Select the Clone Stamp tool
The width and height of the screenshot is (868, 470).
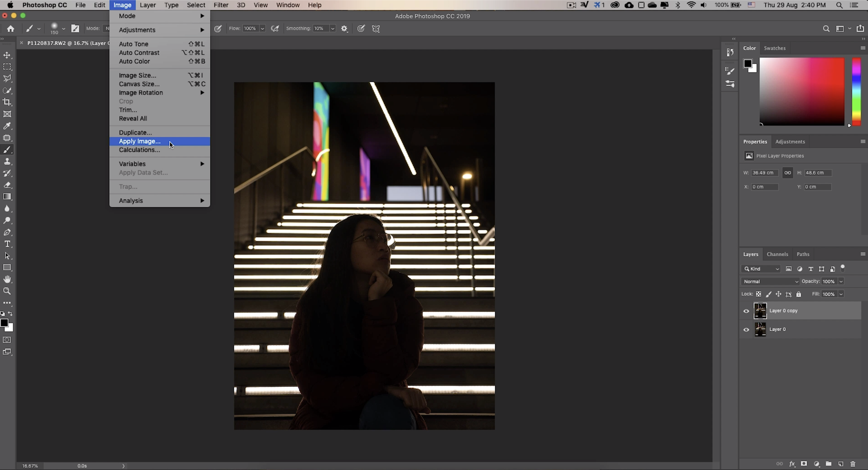(7, 161)
